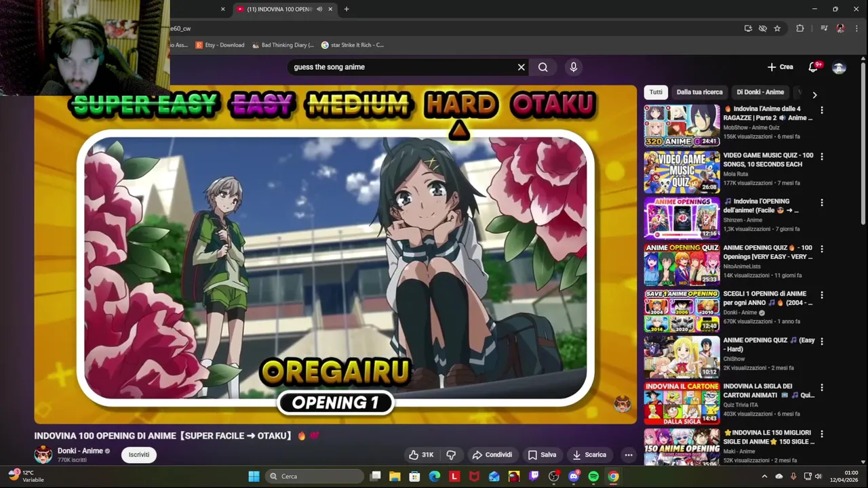The height and width of the screenshot is (488, 868).
Task: Open options for 'Indovina l'Anime dalle 4 RAGAZZE' video
Action: point(821,110)
